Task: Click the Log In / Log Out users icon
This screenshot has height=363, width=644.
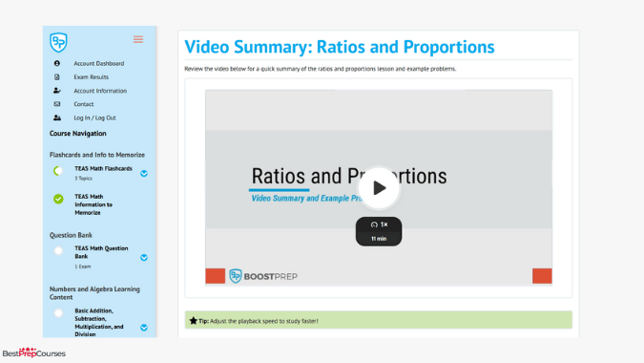Action: point(57,117)
